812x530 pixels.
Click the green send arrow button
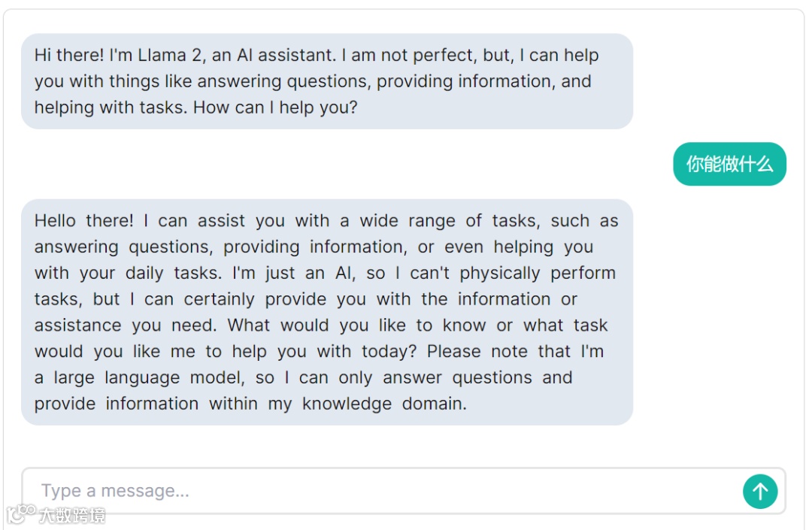coord(759,491)
